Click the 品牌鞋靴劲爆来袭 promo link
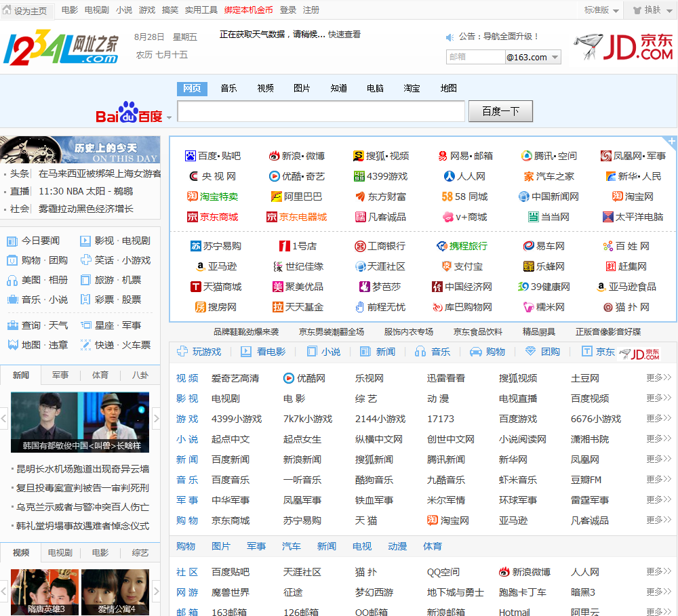The width and height of the screenshot is (678, 616). [x=246, y=332]
